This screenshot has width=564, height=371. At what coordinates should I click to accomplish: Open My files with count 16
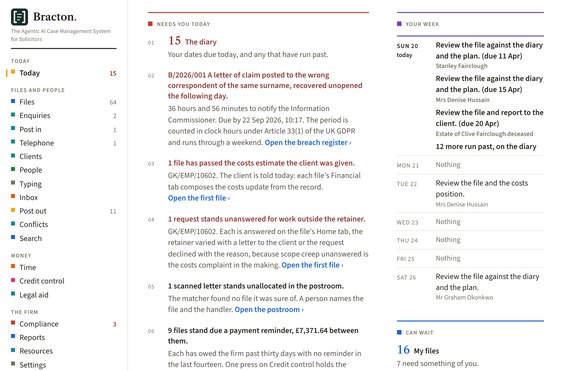tap(418, 350)
